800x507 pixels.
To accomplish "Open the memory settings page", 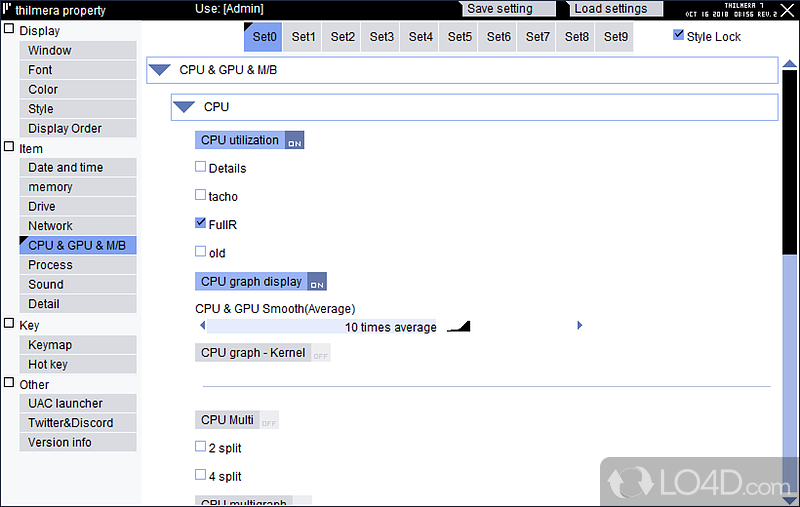I will pos(78,187).
